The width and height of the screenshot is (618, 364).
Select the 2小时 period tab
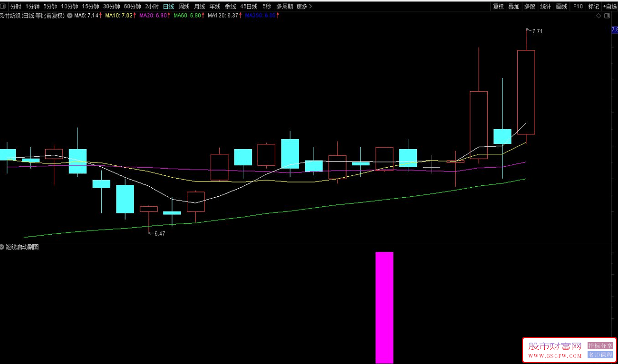coord(152,7)
